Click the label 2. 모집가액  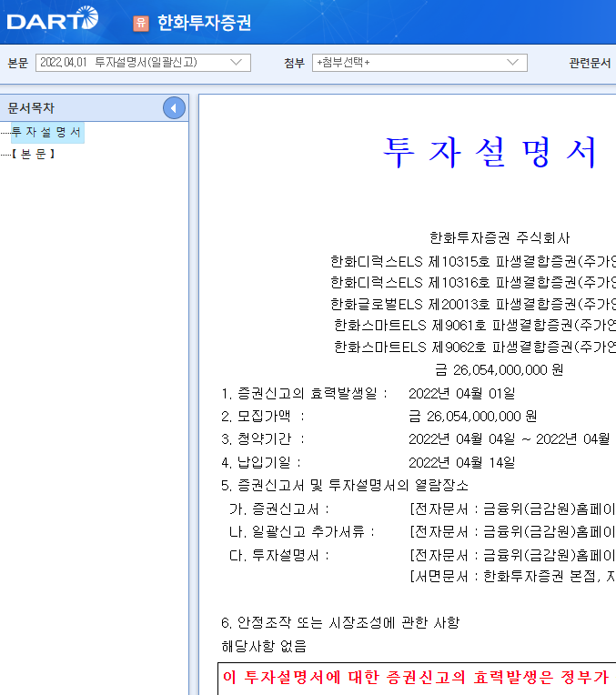pos(263,417)
